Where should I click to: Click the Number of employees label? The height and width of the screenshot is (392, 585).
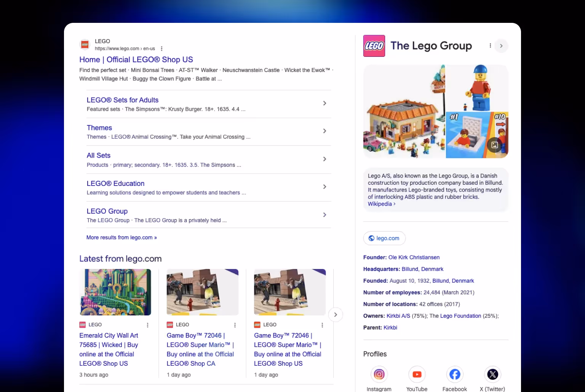coord(393,293)
